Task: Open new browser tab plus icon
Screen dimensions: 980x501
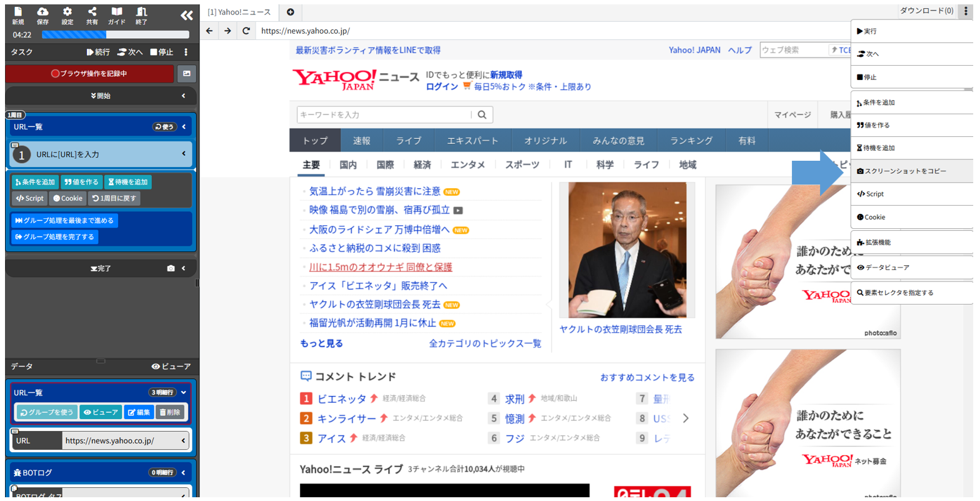Action: pos(290,12)
